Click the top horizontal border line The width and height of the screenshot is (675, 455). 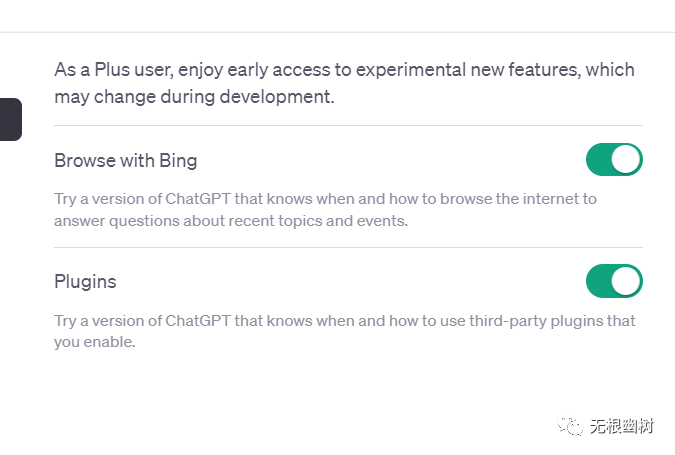(x=337, y=32)
